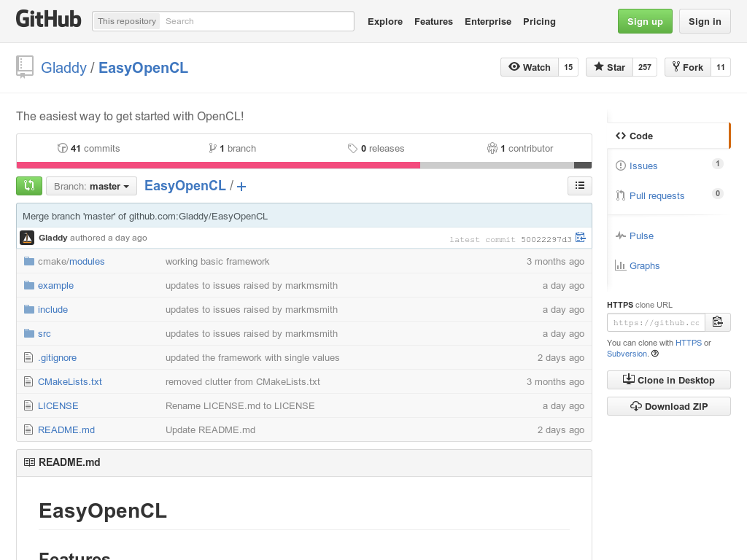Click the Issues exclamation icon in sidebar

coord(620,166)
